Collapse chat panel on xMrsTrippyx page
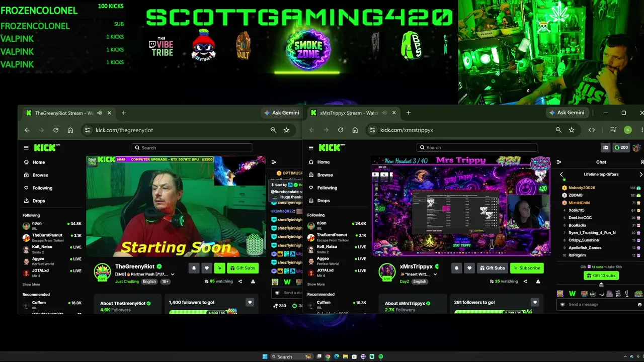 click(558, 162)
